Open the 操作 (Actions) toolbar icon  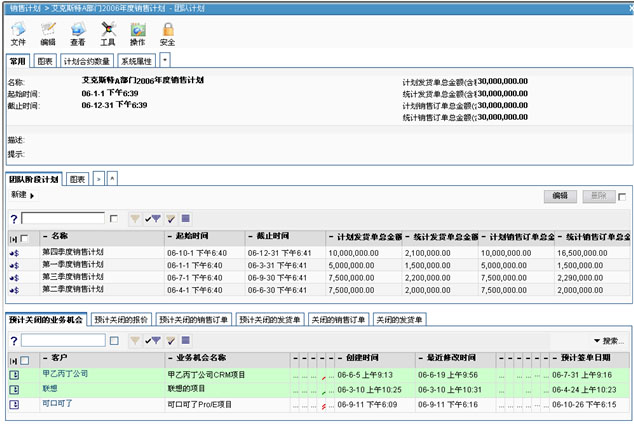click(x=138, y=29)
